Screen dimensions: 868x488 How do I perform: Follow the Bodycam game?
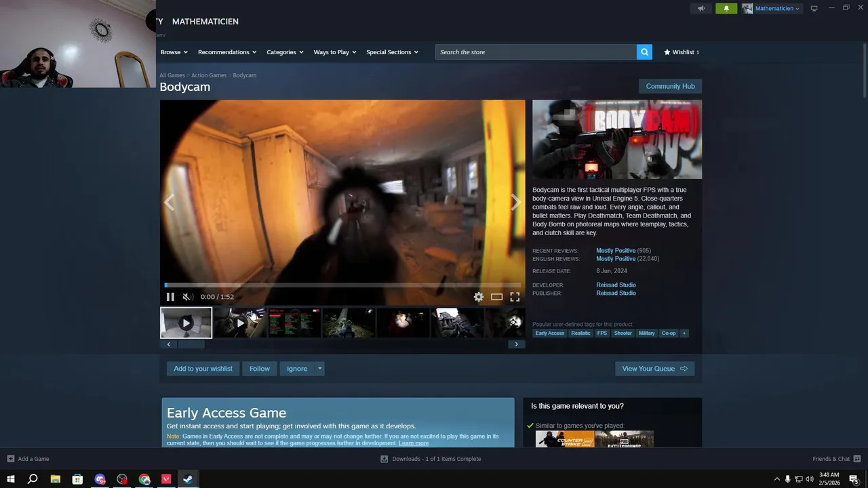click(260, 369)
